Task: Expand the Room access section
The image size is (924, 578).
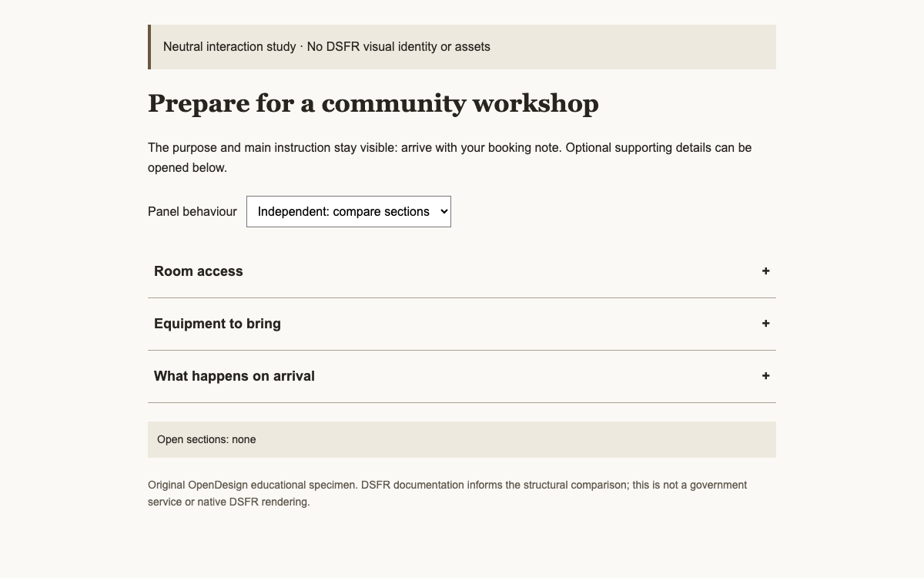Action: [462, 271]
